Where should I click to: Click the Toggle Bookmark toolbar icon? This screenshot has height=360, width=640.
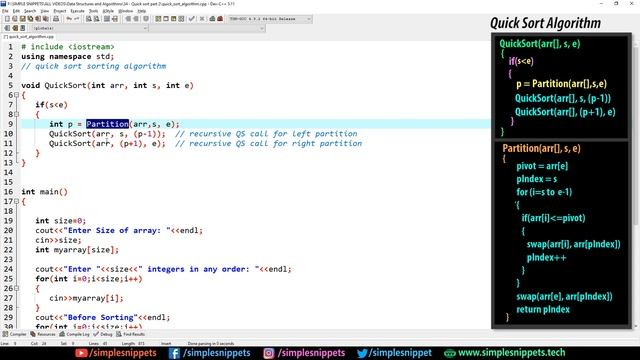point(146,19)
